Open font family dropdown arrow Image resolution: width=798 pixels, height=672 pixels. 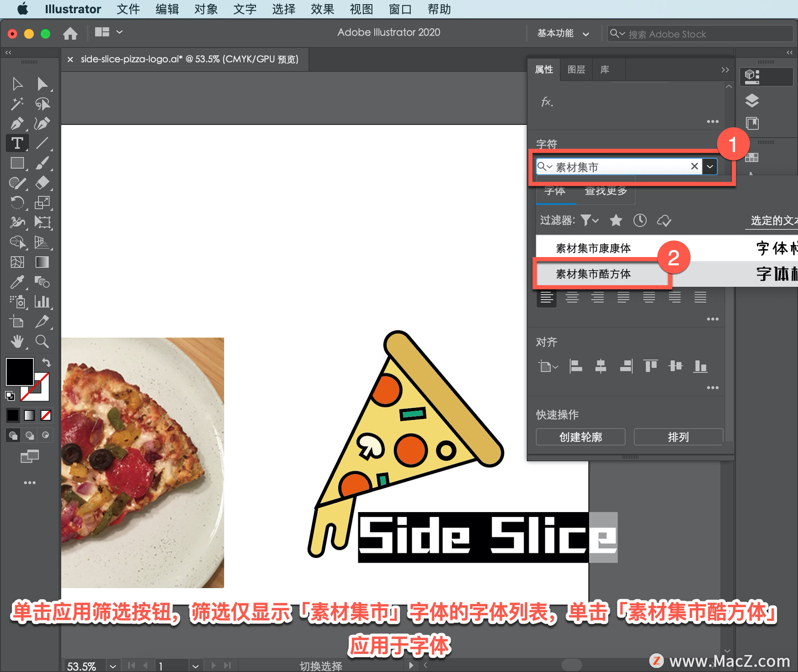(x=710, y=167)
